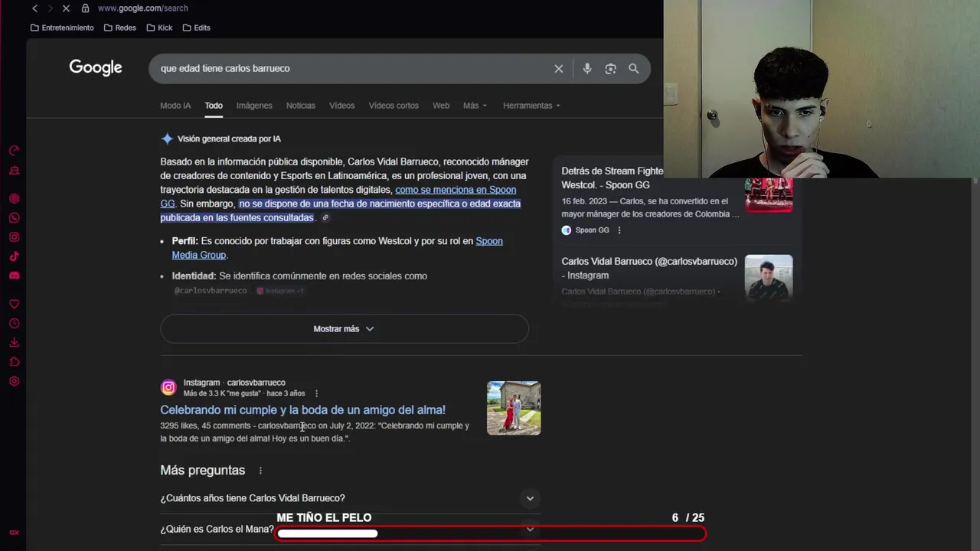This screenshot has height=551, width=980.
Task: Click the site lock icon in address bar
Action: [x=85, y=8]
